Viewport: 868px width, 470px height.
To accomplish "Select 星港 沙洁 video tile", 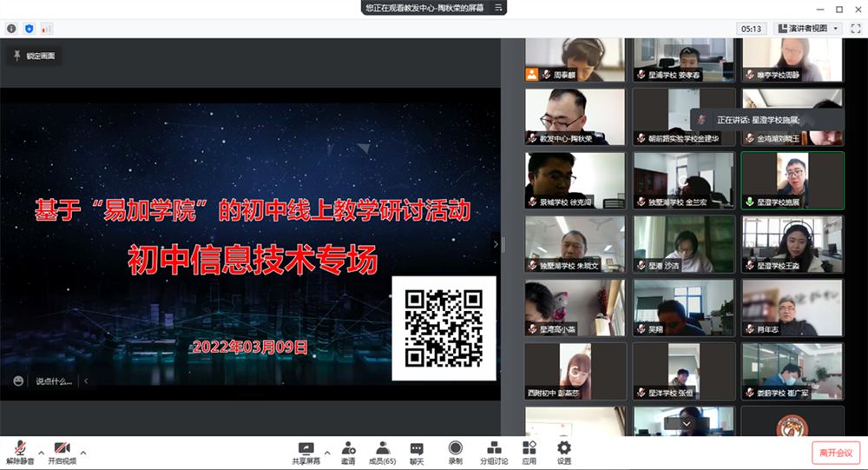I will click(684, 244).
